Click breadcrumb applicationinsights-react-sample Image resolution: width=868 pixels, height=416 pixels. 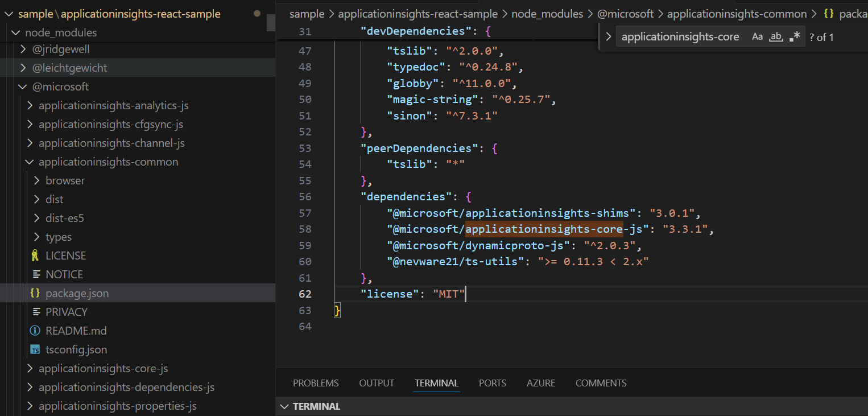[x=418, y=14]
